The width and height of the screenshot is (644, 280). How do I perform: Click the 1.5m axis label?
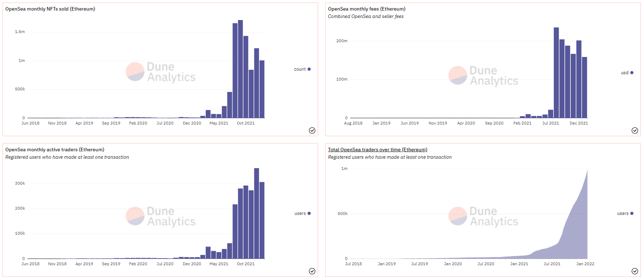pyautogui.click(x=20, y=32)
